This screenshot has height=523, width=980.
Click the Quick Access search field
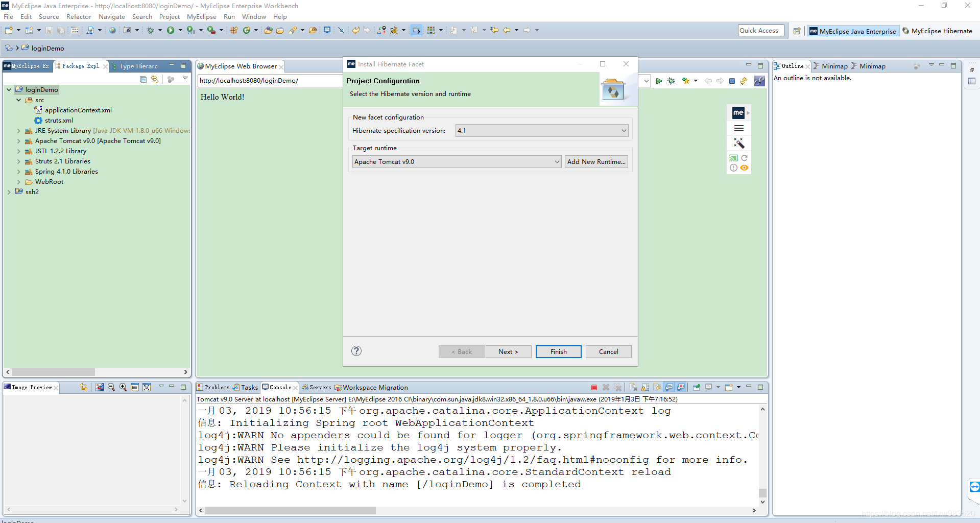click(x=761, y=31)
